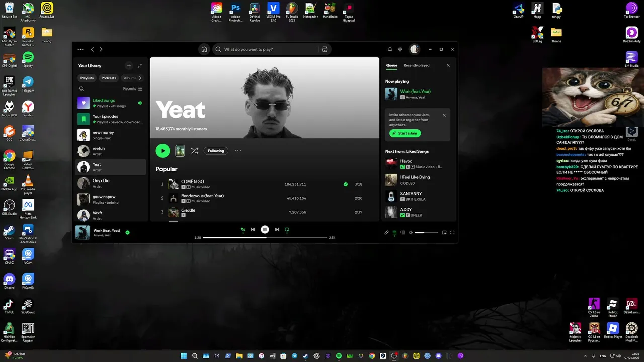Dismiss the Jam invitation card
Image resolution: width=644 pixels, height=362 pixels.
tap(444, 115)
